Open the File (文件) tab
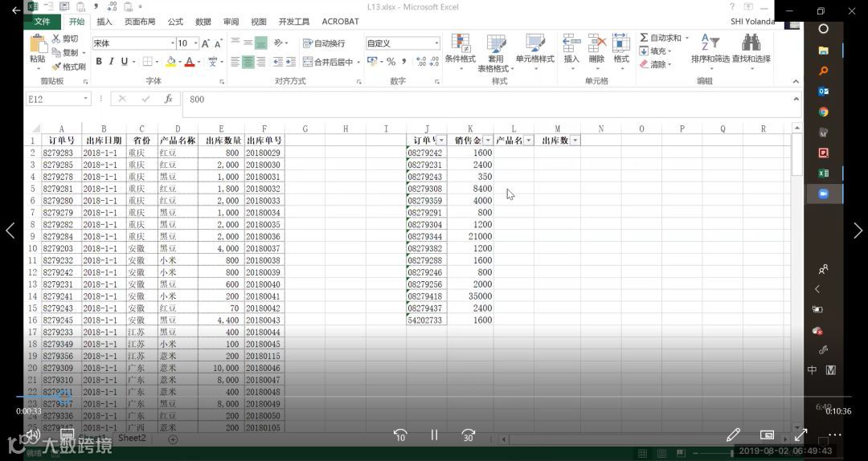 click(x=42, y=22)
